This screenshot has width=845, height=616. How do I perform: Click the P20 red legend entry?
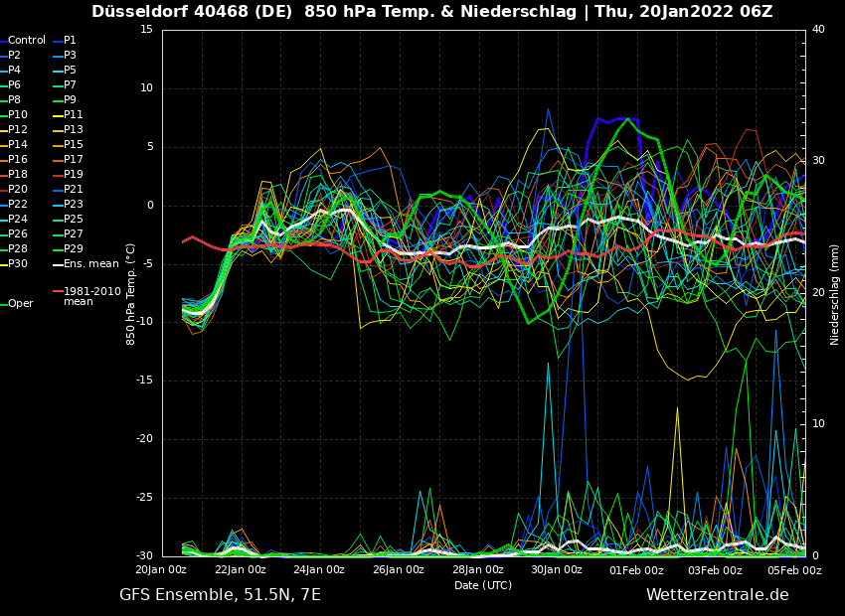click(x=18, y=190)
